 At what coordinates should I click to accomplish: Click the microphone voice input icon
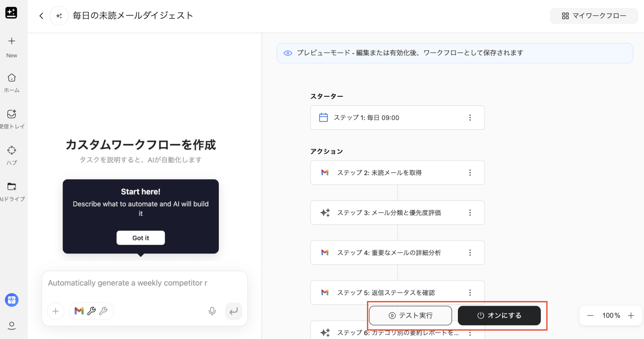212,311
